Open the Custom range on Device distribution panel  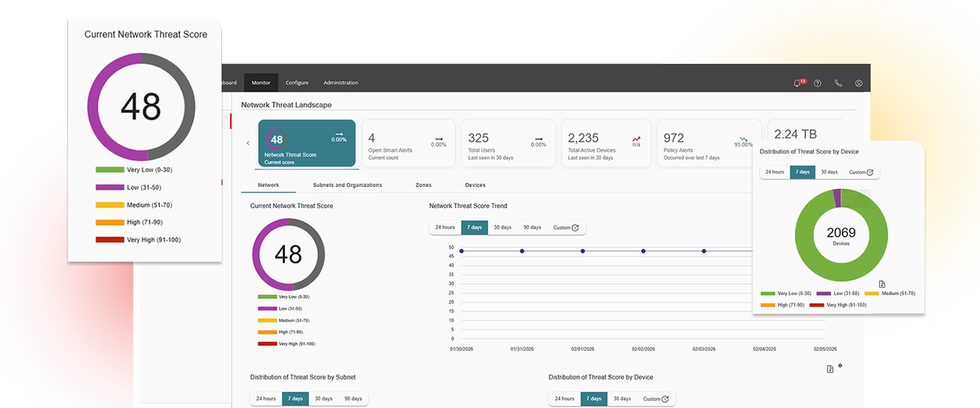click(x=859, y=172)
